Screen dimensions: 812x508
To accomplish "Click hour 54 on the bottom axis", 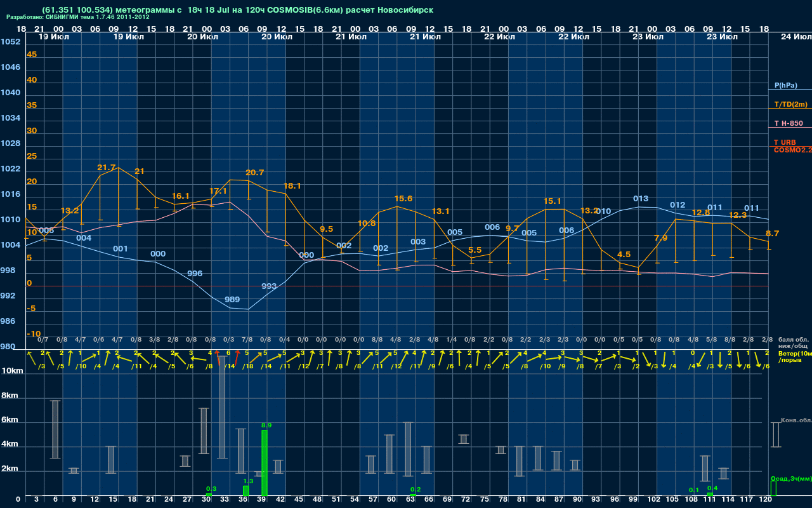I will point(356,500).
